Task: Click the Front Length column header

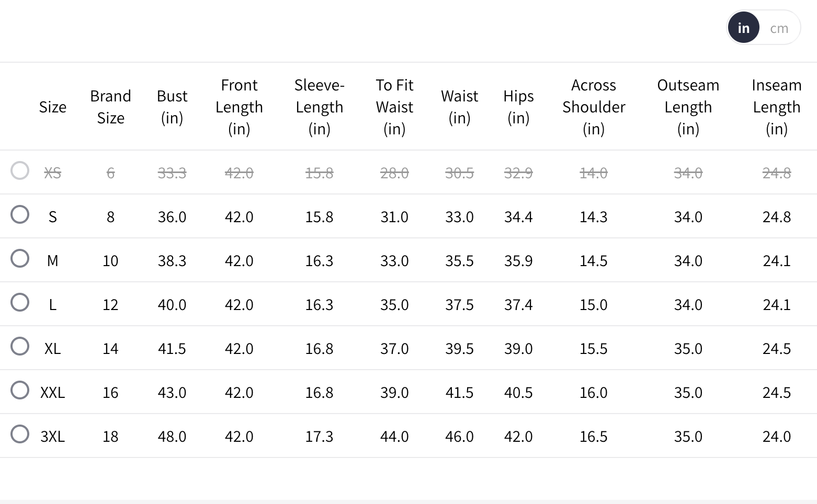Action: tap(239, 107)
